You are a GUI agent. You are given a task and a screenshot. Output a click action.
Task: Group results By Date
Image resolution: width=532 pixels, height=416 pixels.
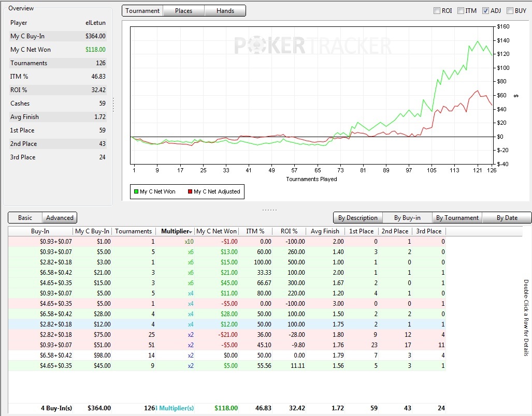pyautogui.click(x=507, y=218)
